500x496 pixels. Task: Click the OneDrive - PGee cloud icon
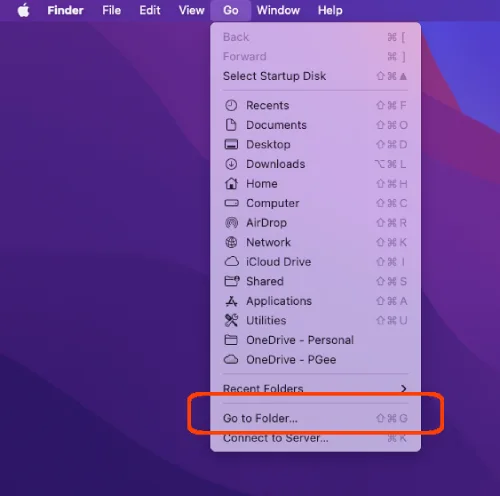231,360
